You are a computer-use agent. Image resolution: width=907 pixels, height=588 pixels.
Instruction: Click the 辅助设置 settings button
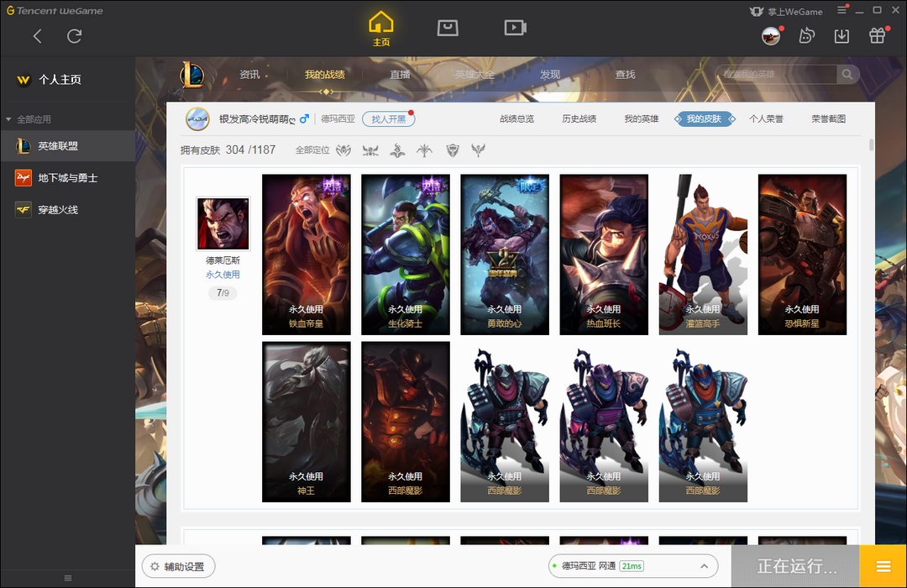point(178,567)
